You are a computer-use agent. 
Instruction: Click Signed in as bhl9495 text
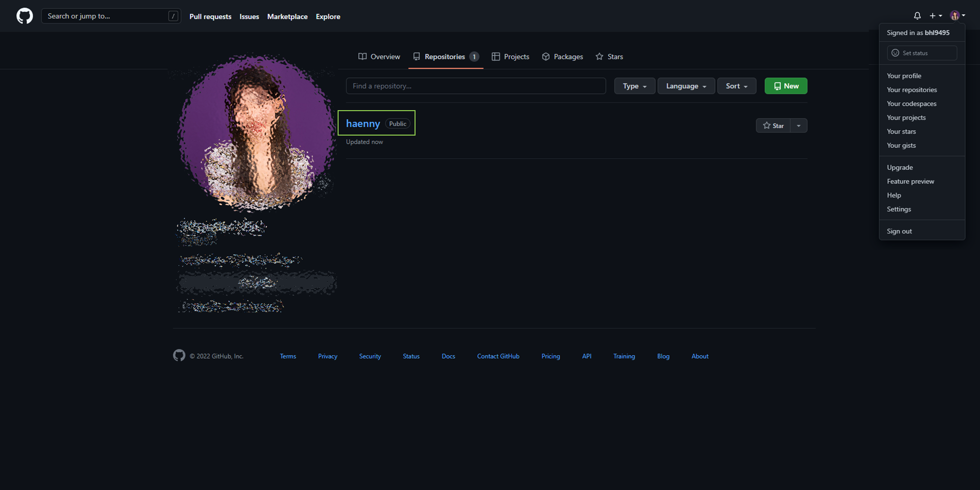point(918,33)
